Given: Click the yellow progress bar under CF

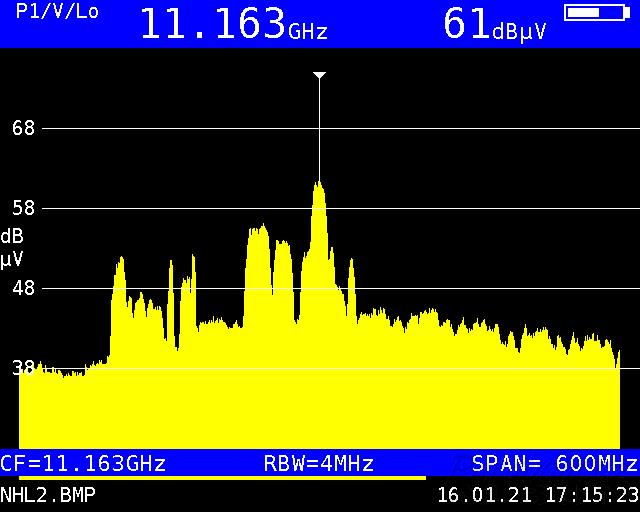Looking at the screenshot, I should click(222, 477).
